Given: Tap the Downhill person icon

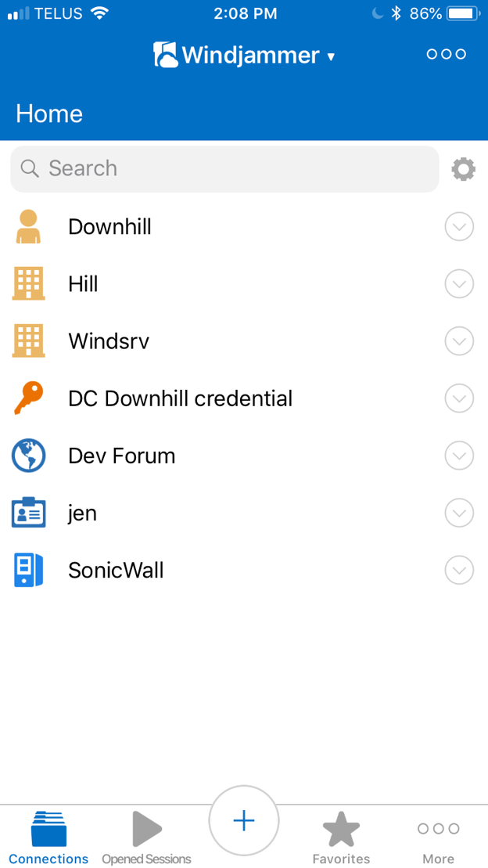Looking at the screenshot, I should click(x=28, y=227).
